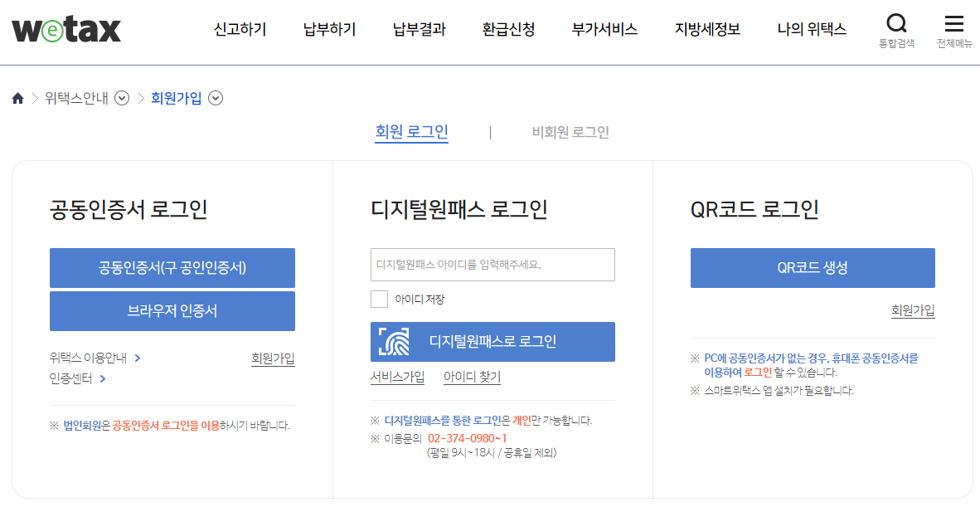Screen dimensions: 980x507
Task: Check the 아이디 저장 checkbox
Action: coord(380,299)
